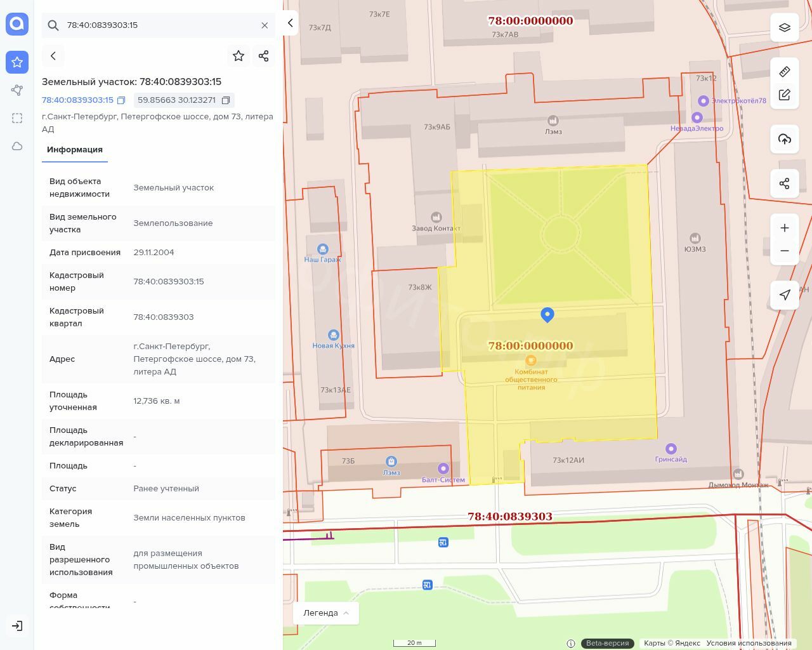Copy cadastral number 78:40:0839303:15
Image resolution: width=812 pixels, height=650 pixels.
(x=121, y=100)
